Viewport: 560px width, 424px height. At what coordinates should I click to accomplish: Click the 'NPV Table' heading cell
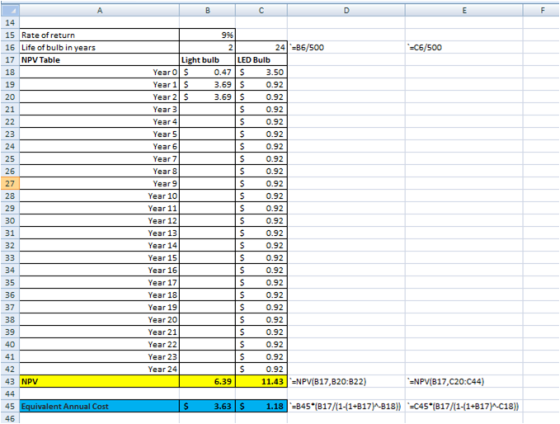100,60
